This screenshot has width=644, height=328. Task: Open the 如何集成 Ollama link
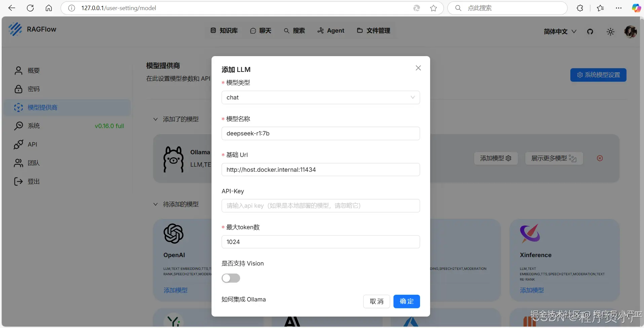(x=243, y=299)
